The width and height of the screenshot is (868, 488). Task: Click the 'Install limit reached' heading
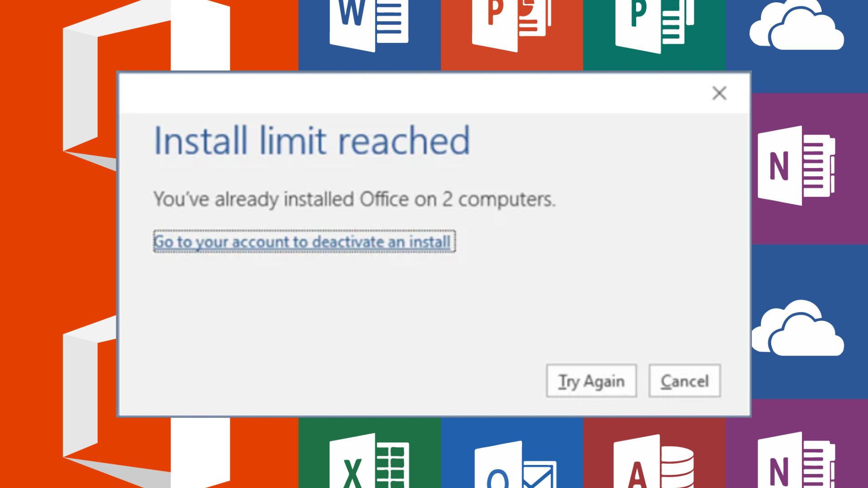pos(312,141)
